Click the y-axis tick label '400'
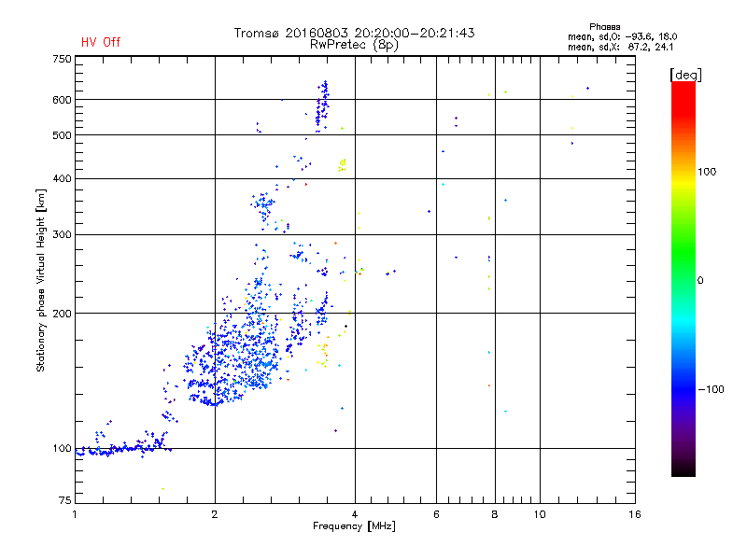747x560 pixels. pos(62,178)
